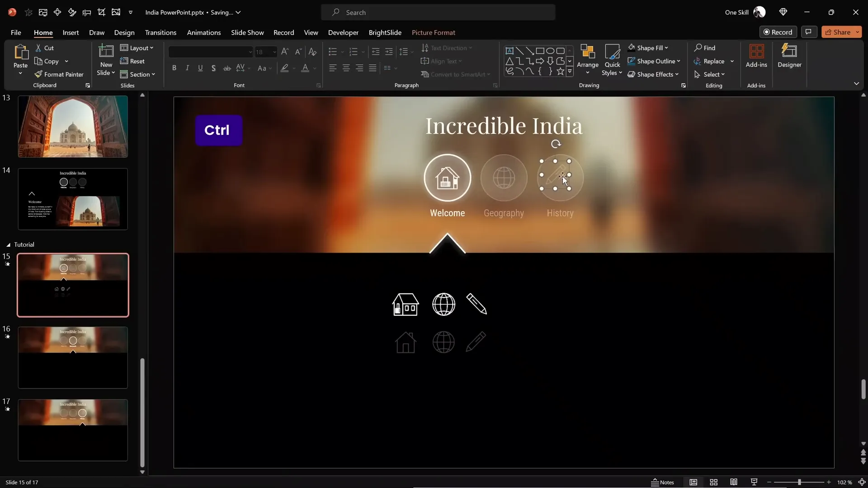The height and width of the screenshot is (488, 868).
Task: Click the Record button top right
Action: 778,32
